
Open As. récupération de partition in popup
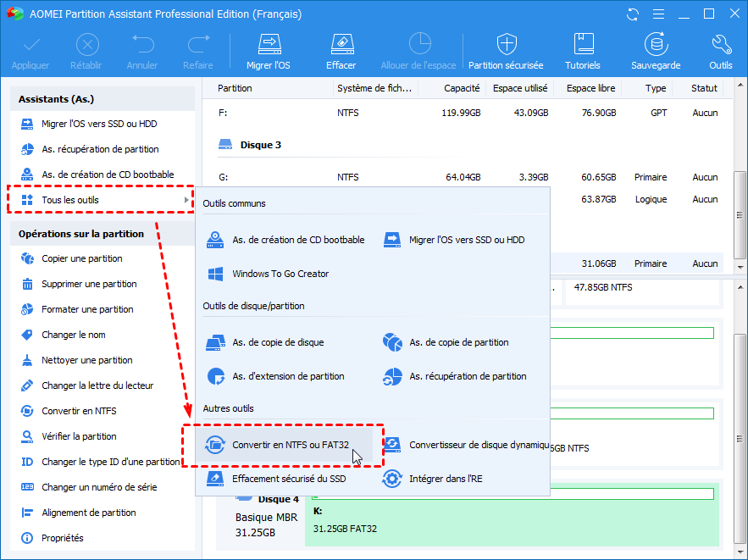coord(455,376)
